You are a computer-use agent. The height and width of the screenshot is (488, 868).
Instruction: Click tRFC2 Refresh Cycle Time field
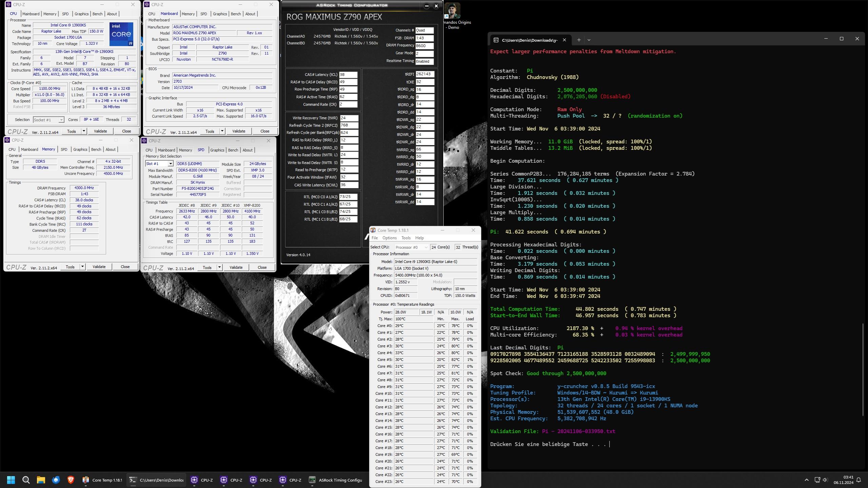(x=349, y=125)
